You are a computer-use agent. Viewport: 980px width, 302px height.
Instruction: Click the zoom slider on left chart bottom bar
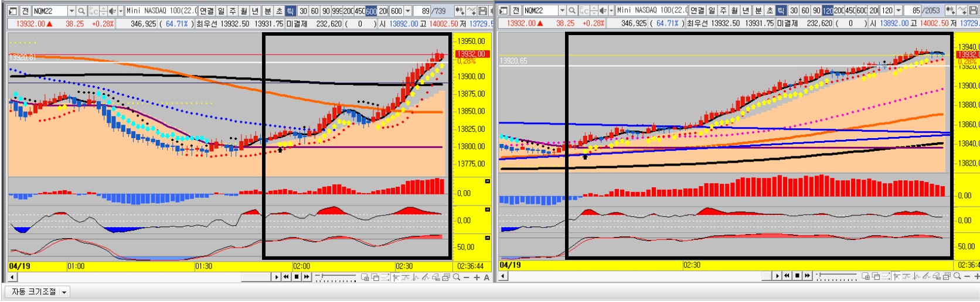[x=335, y=277]
